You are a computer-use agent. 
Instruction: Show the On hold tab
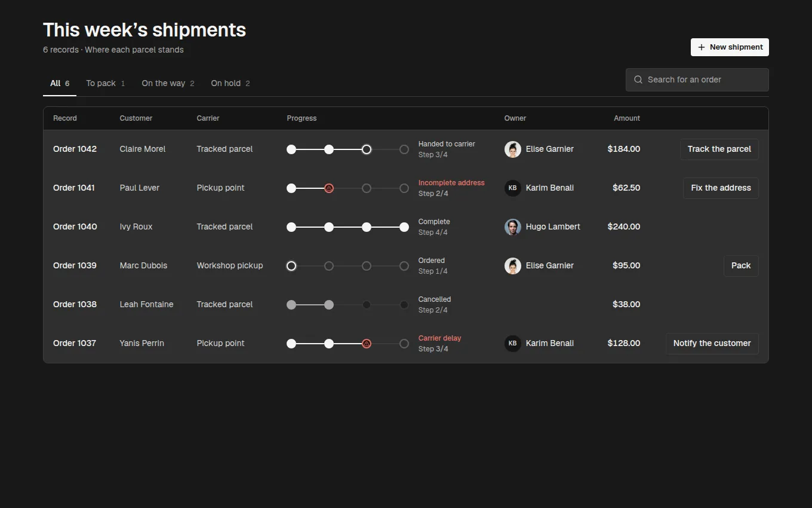(230, 84)
